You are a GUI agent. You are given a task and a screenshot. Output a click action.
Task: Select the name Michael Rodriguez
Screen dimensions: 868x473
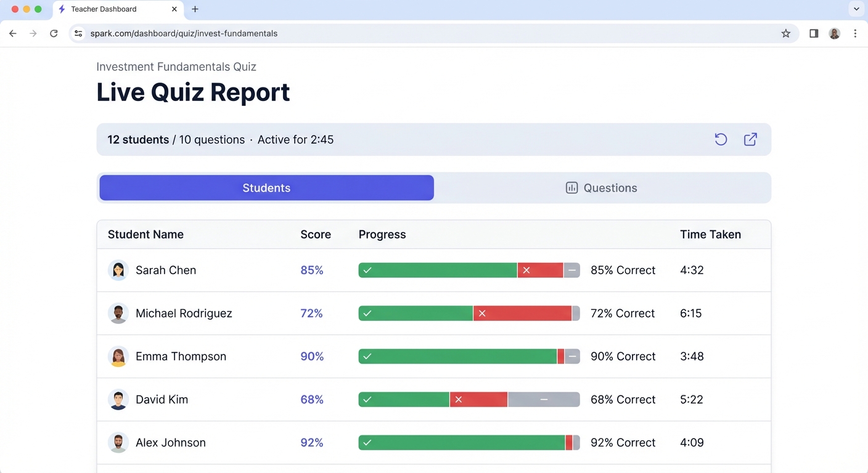184,313
